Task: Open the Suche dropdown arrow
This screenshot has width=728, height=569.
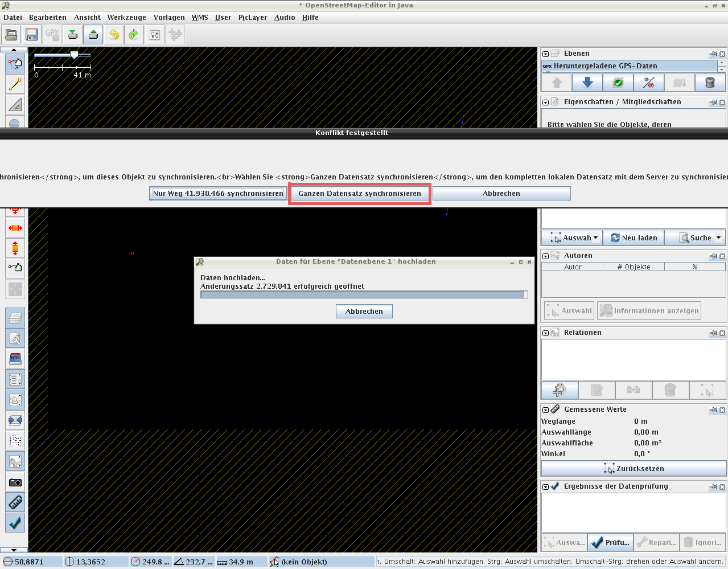Action: pyautogui.click(x=718, y=238)
